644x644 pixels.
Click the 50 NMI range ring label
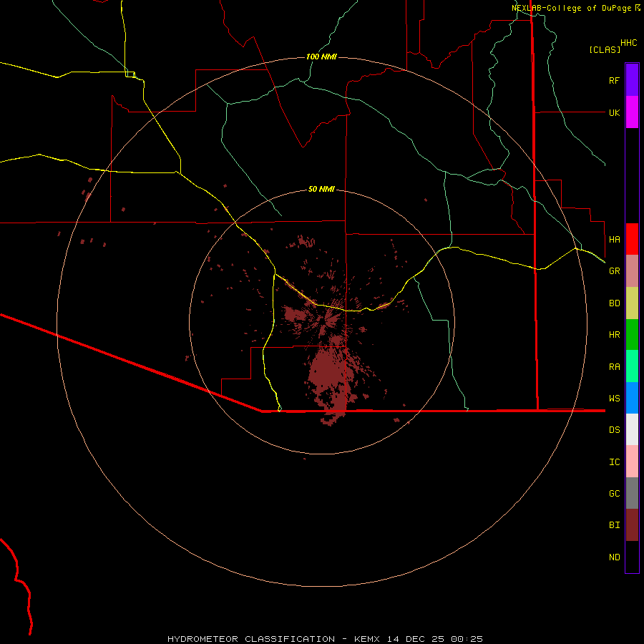click(x=321, y=189)
